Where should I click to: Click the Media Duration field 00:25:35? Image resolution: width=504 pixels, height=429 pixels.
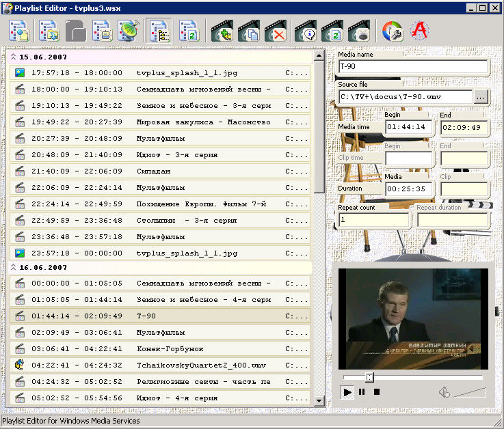pos(408,189)
